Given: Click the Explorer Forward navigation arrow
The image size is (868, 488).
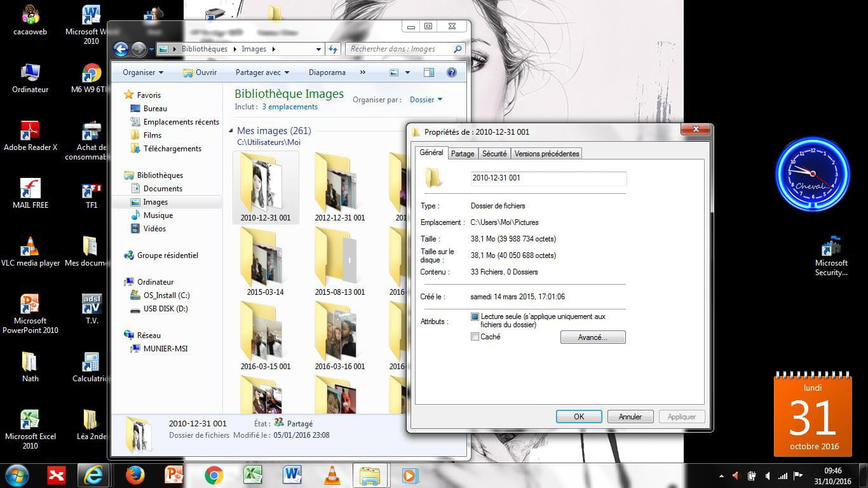Looking at the screenshot, I should coord(139,49).
